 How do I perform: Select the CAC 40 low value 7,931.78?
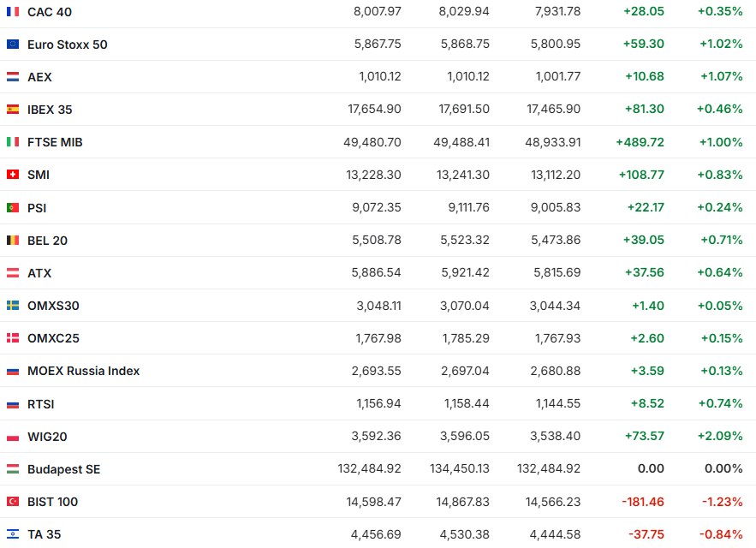558,12
